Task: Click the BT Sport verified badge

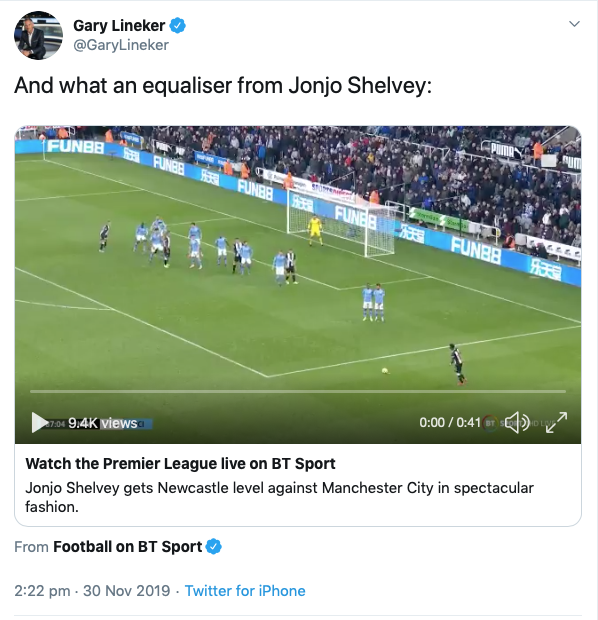Action: 214,546
